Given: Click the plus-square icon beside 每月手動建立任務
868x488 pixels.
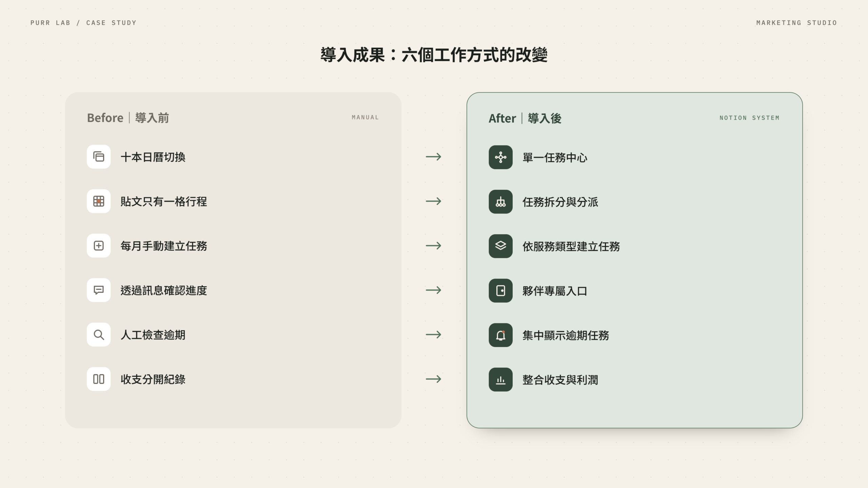Looking at the screenshot, I should coord(99,246).
